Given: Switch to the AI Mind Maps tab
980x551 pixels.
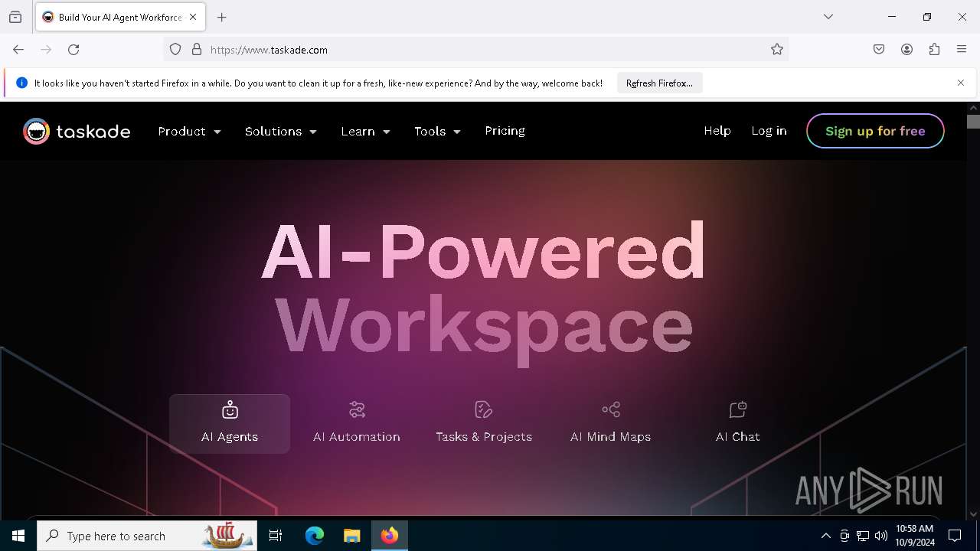Looking at the screenshot, I should coord(610,424).
